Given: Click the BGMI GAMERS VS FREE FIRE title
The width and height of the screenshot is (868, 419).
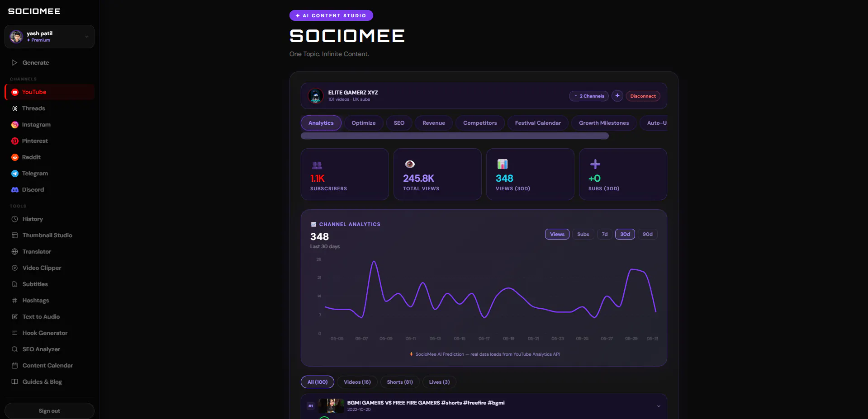Looking at the screenshot, I should coord(426,403).
